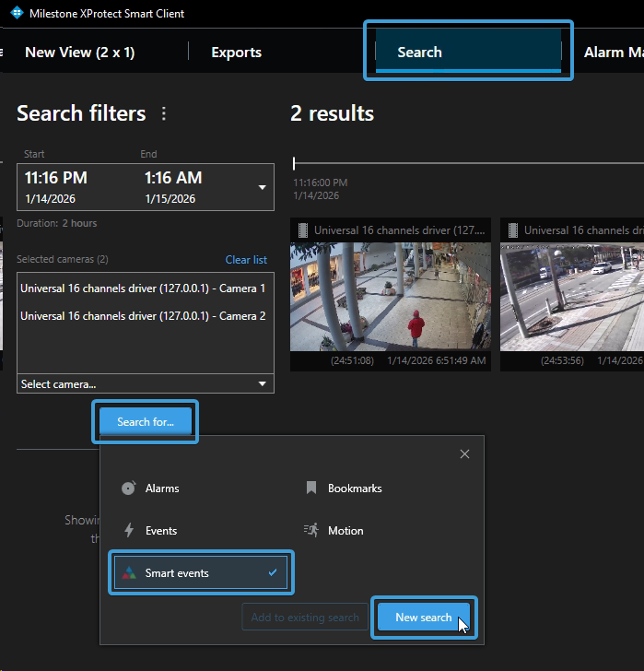Click the Clear list link

[x=246, y=260]
